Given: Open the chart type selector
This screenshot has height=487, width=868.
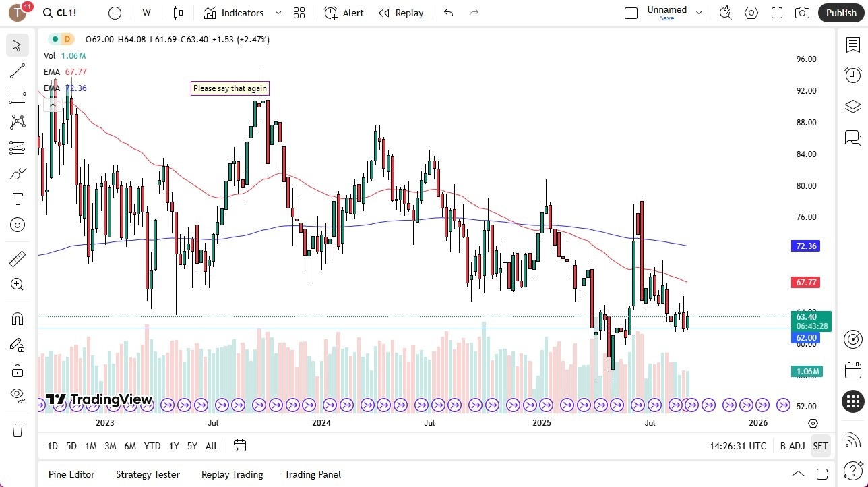Looking at the screenshot, I should tap(178, 13).
